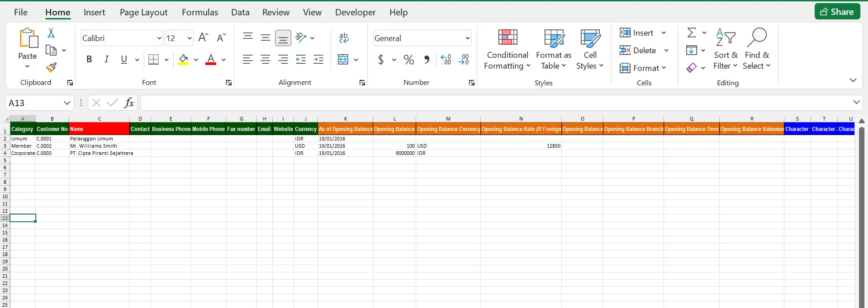This screenshot has height=308, width=868.
Task: Open Find & Select menu
Action: [x=757, y=49]
